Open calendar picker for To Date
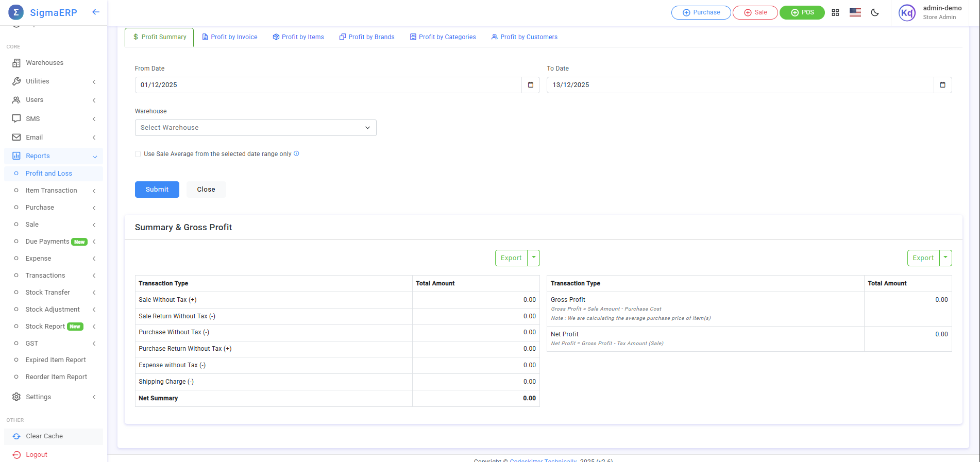 [942, 85]
